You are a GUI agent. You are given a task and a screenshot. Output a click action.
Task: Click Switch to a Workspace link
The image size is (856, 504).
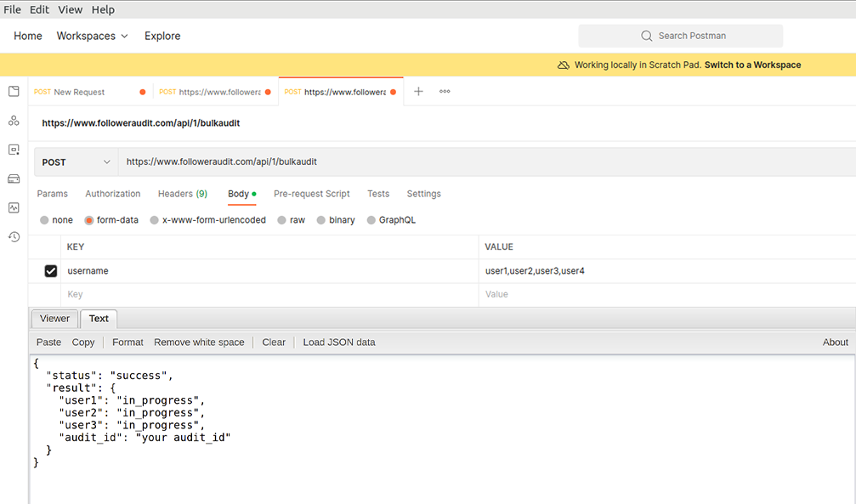point(753,65)
